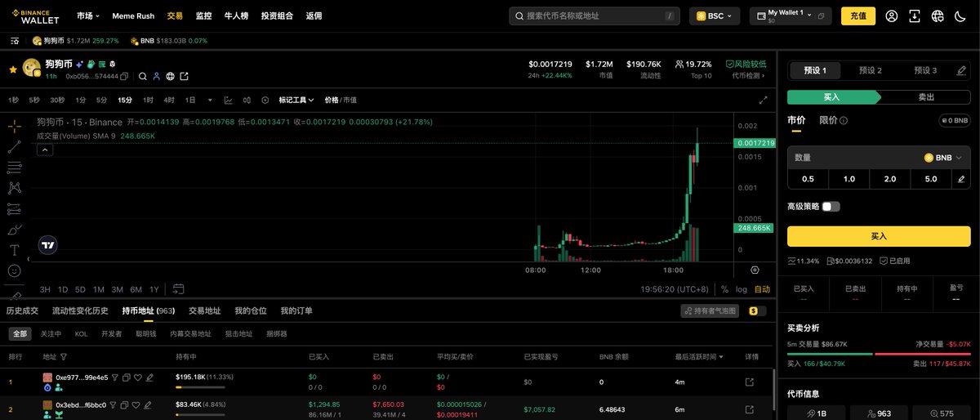Open 持有者气泡图 bubble map

click(710, 311)
